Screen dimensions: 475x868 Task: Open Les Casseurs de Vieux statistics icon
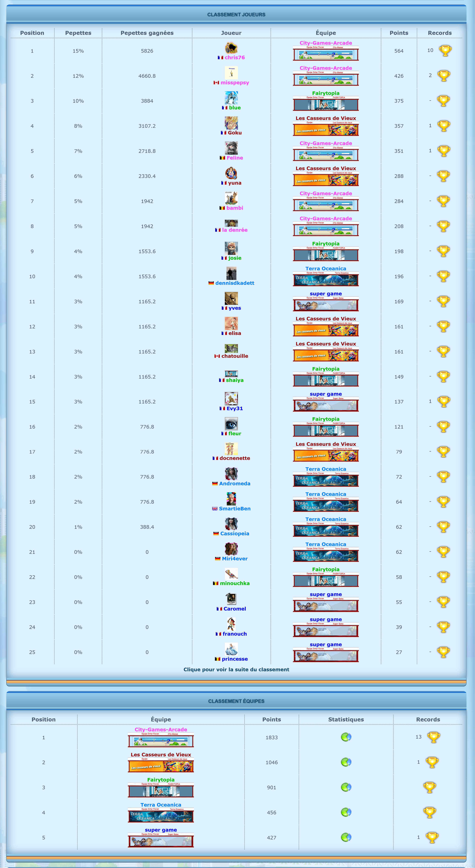click(346, 762)
